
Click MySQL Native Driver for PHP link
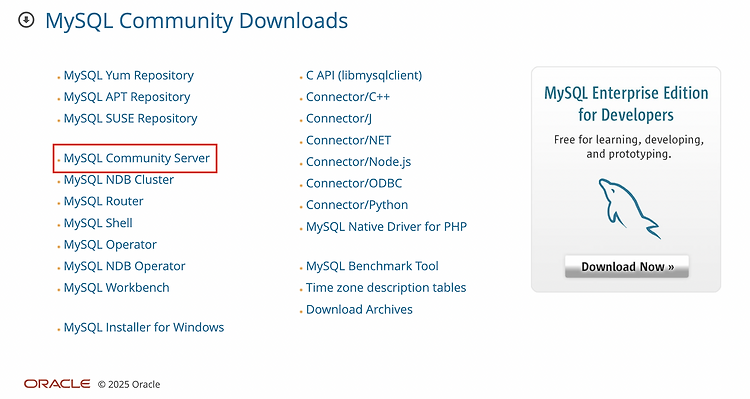(x=386, y=227)
